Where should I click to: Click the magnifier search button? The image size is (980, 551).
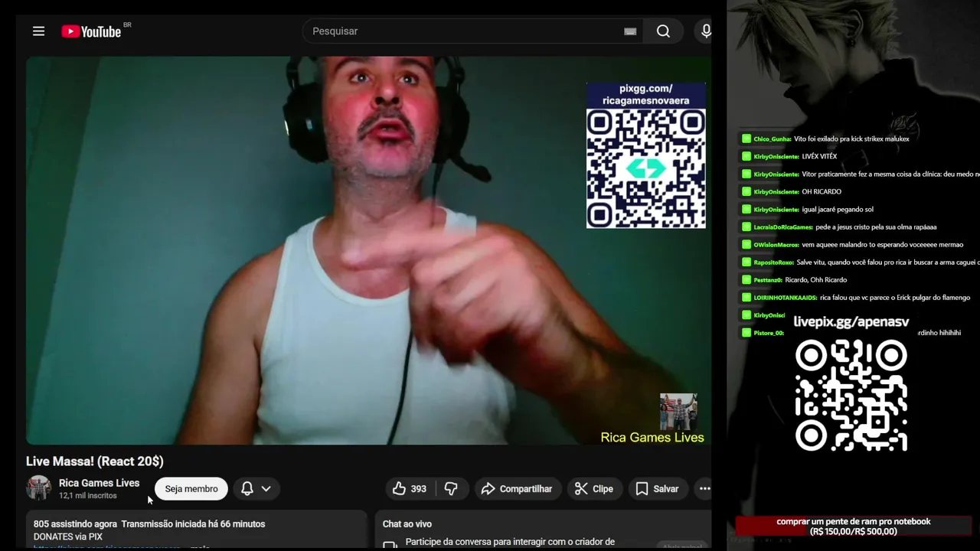tap(663, 31)
